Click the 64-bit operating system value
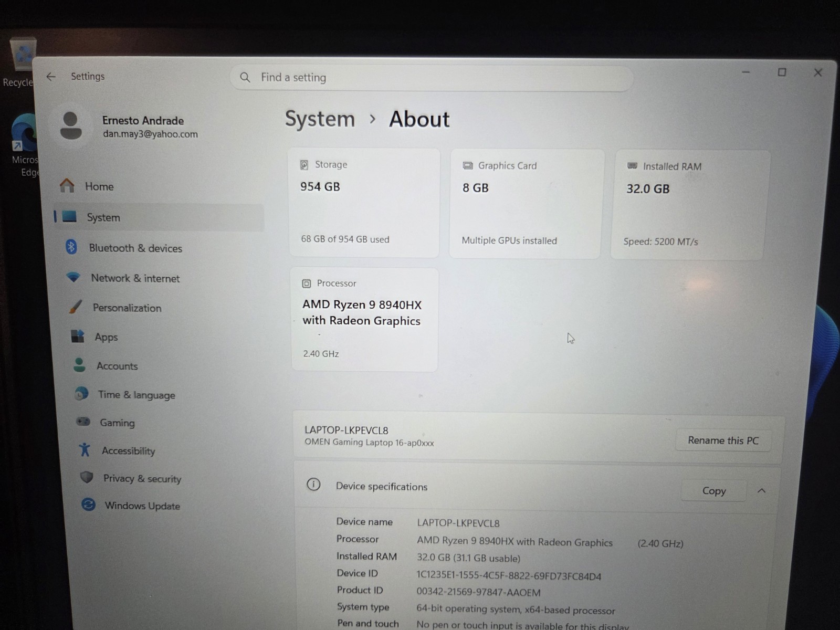The height and width of the screenshot is (630, 840). point(516,610)
